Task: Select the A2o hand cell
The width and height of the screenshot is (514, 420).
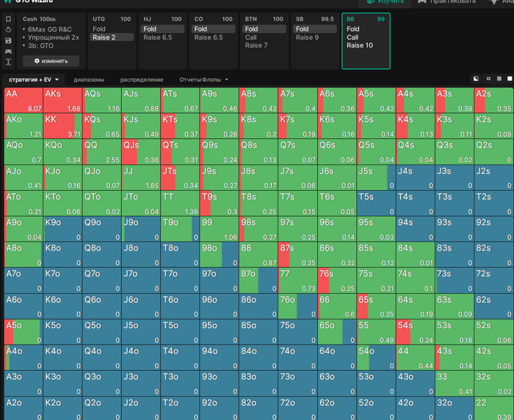Action: coord(23,408)
